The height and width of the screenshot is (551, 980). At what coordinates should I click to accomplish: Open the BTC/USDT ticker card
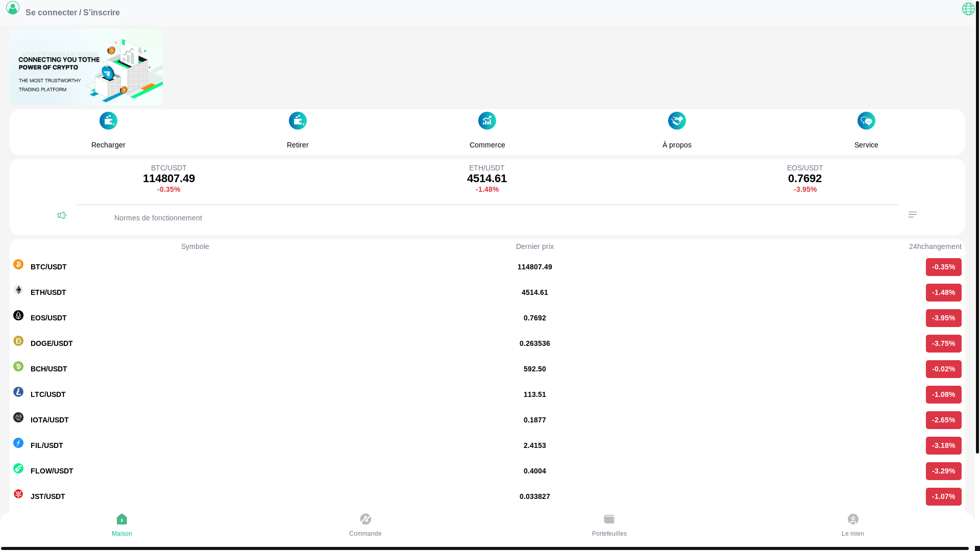click(169, 179)
